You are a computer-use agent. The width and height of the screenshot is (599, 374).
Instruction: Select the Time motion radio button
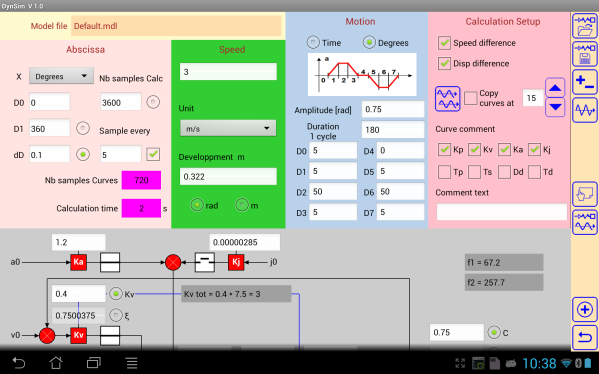point(313,42)
